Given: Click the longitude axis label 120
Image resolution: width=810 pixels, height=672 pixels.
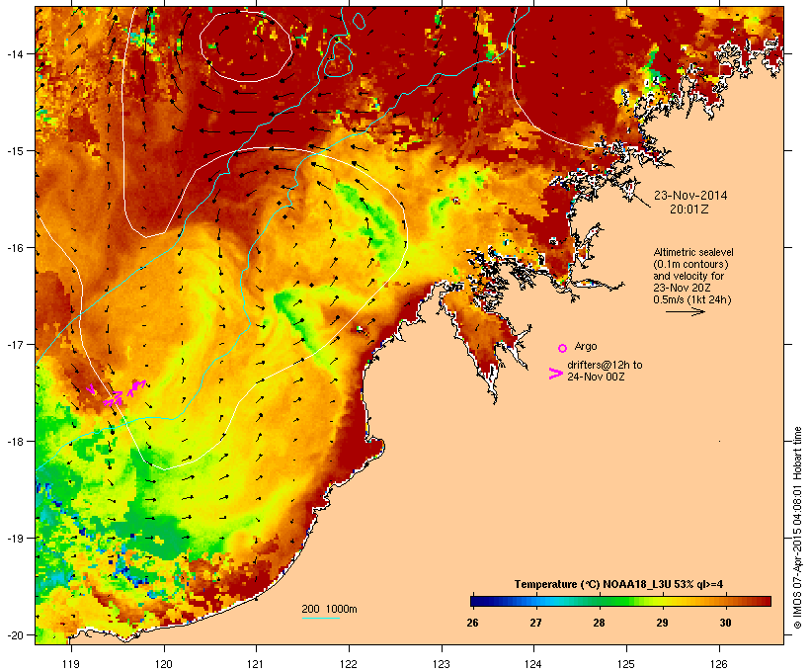Looking at the screenshot, I should point(164,664).
